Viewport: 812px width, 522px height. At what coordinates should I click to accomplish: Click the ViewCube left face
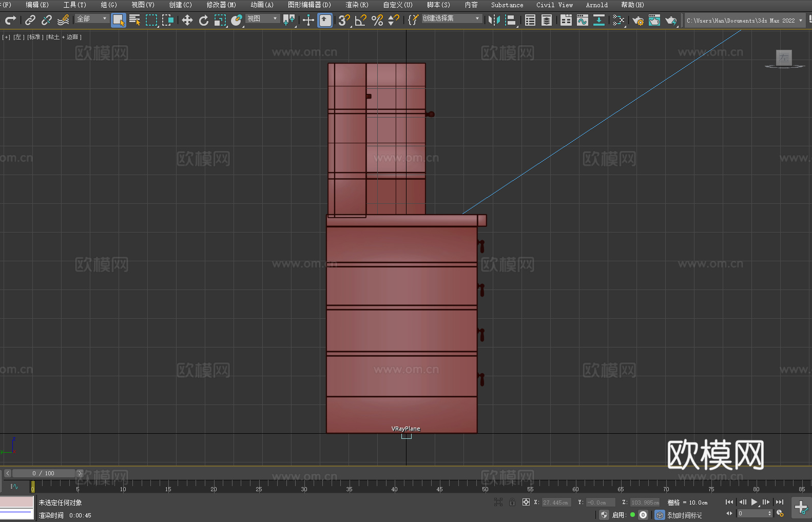784,57
